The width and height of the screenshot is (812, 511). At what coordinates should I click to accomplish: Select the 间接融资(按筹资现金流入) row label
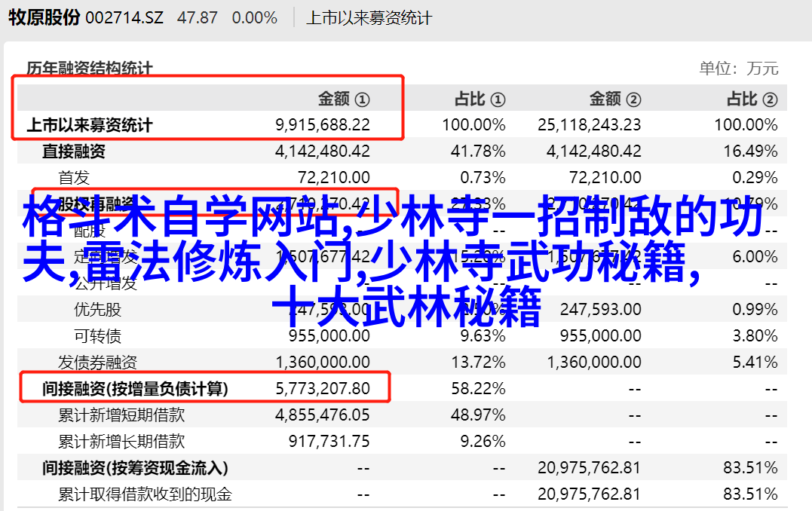135,468
